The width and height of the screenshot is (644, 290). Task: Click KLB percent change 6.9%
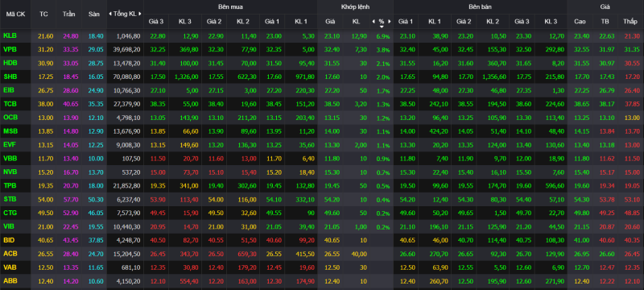(x=382, y=36)
